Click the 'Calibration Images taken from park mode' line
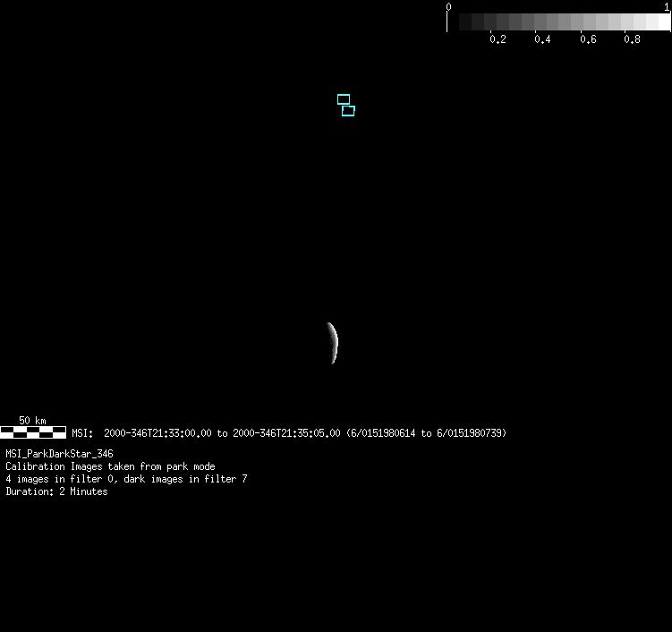 pos(110,466)
